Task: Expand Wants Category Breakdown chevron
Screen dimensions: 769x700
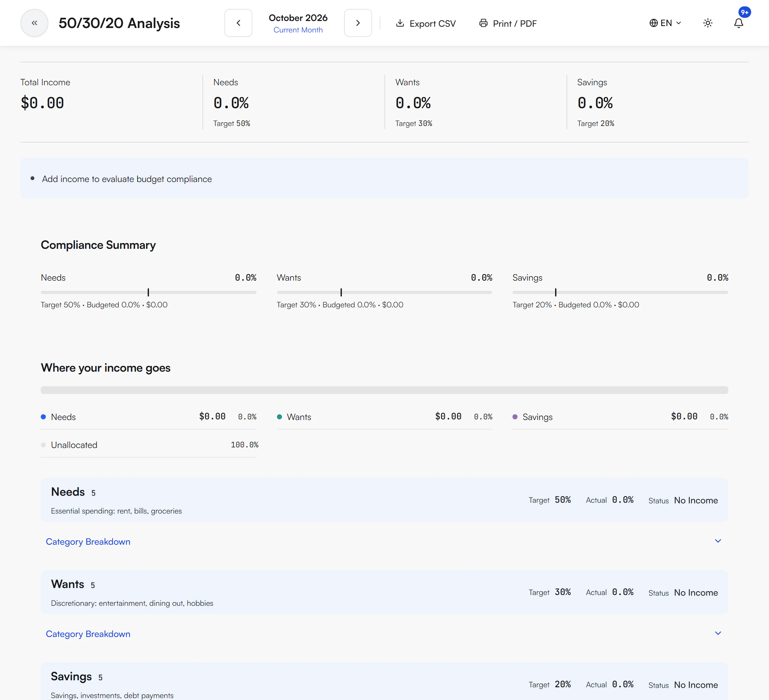Action: click(x=717, y=633)
